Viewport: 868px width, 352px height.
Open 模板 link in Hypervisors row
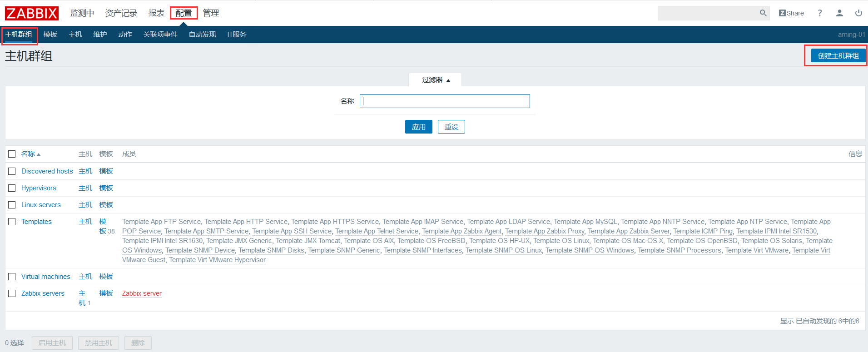pos(106,188)
